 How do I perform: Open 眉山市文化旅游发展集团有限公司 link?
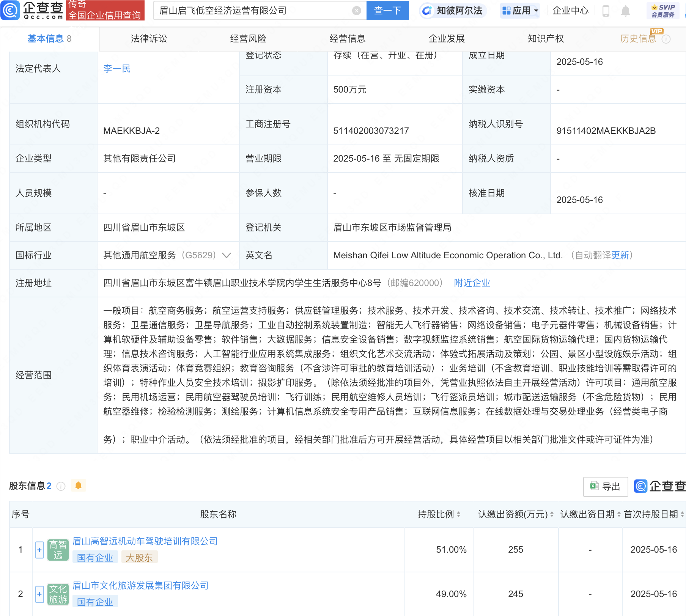[140, 586]
